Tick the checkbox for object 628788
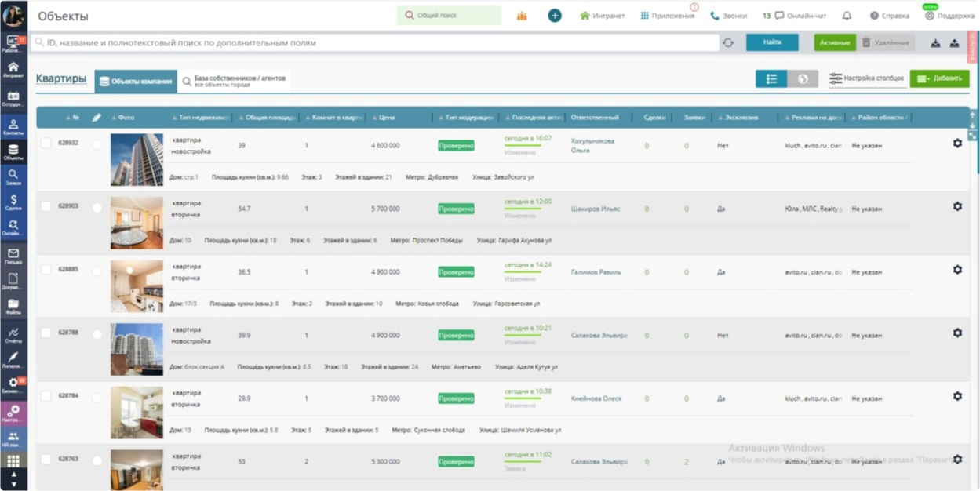This screenshot has width=980, height=491. [x=46, y=333]
